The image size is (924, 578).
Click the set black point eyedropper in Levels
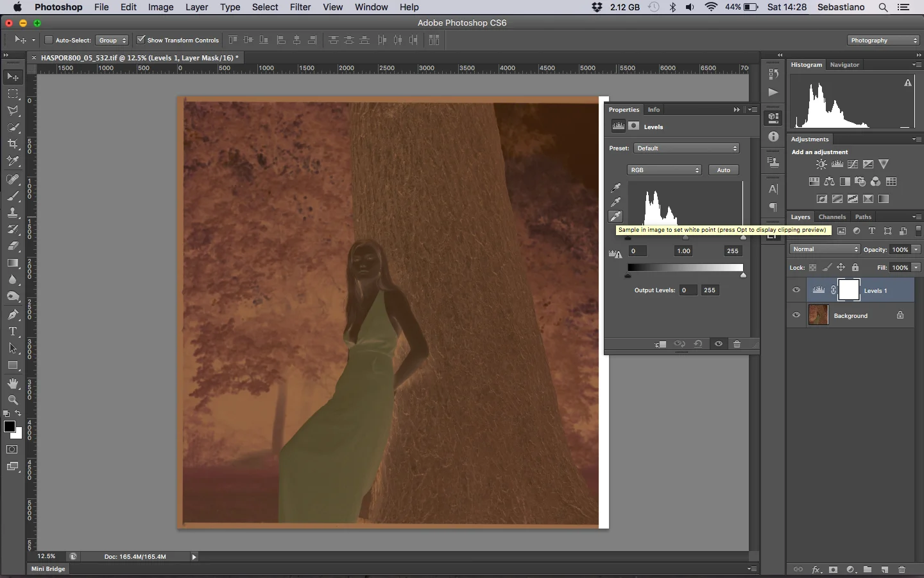615,188
